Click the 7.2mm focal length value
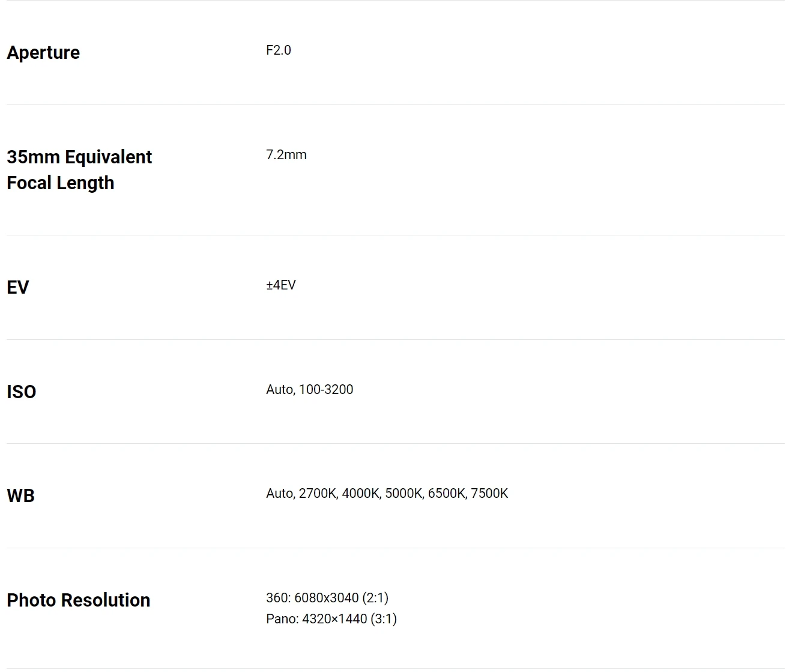 [x=286, y=155]
